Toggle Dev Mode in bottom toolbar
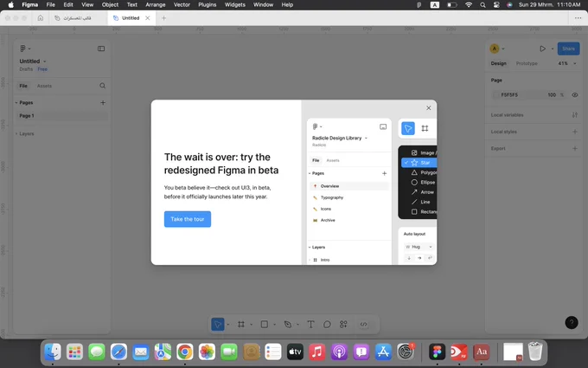This screenshot has height=368, width=588. point(363,324)
